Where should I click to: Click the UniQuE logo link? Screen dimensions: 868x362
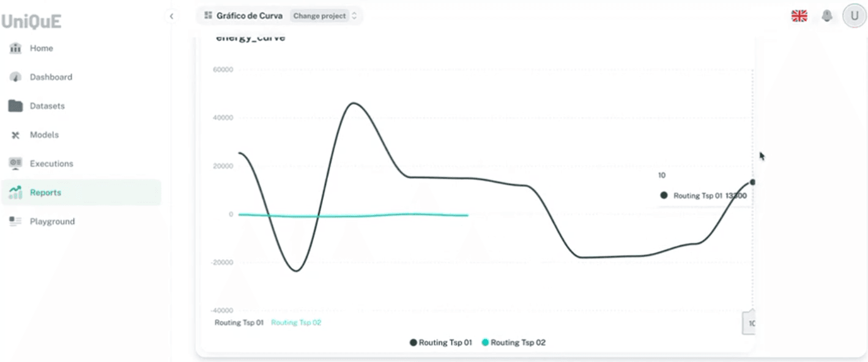31,21
